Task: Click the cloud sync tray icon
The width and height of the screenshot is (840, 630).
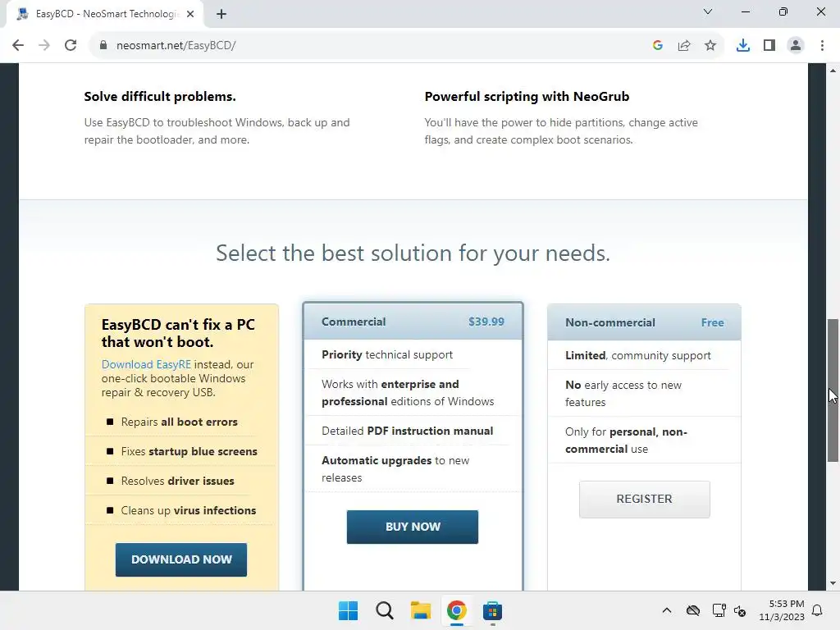Action: 692,610
